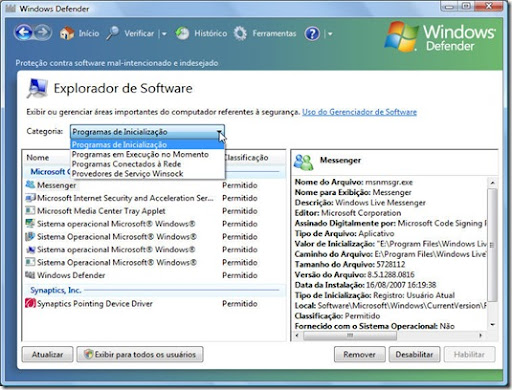Open the Histórico toolbar label

(x=210, y=33)
